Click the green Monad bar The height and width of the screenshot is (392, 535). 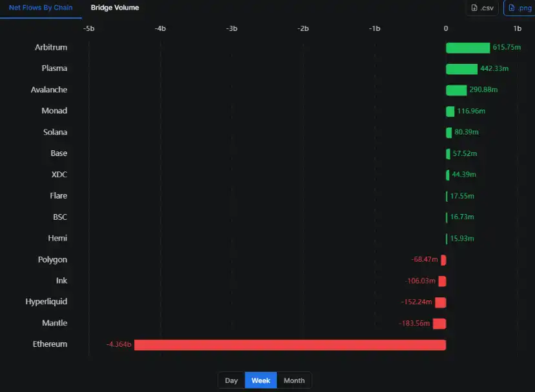point(450,112)
